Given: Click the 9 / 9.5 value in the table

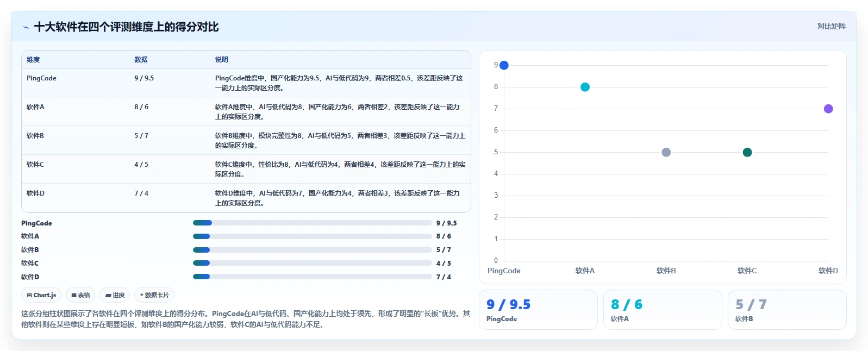Looking at the screenshot, I should [144, 78].
